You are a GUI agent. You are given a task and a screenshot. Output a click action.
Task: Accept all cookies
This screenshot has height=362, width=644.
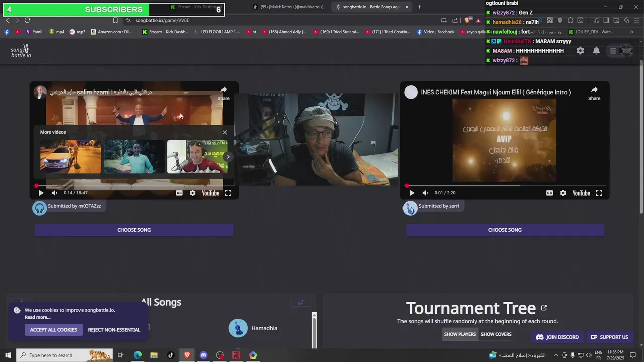click(53, 330)
